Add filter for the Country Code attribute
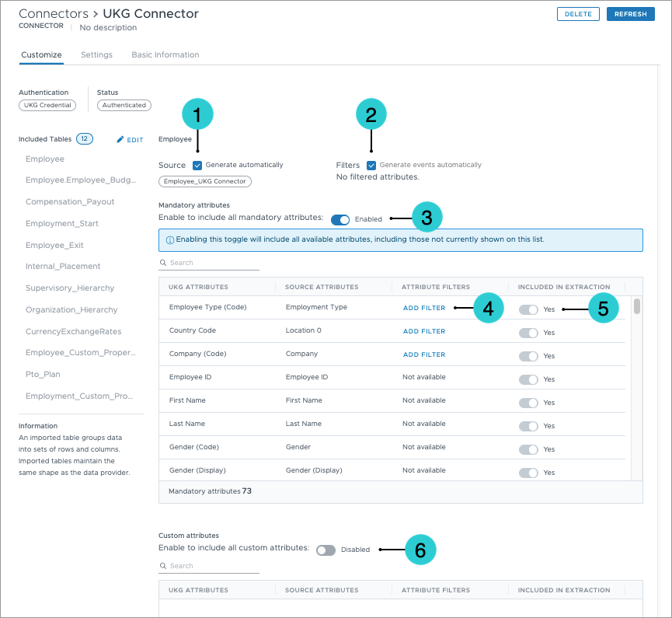Viewport: 672px width, 618px height. [x=424, y=331]
